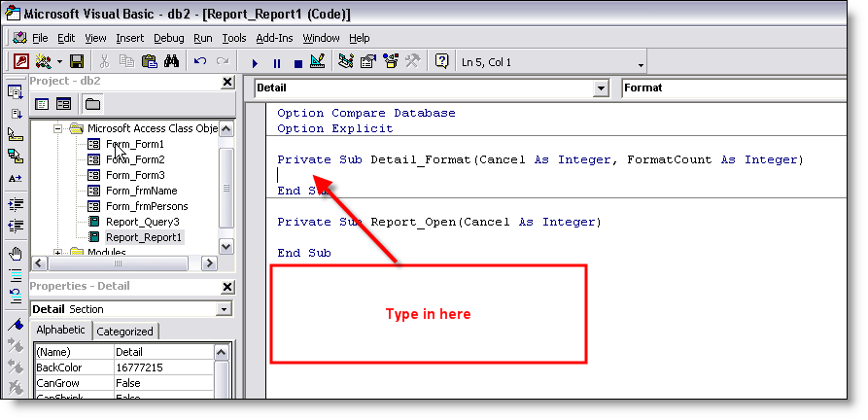Open the Tools menu
Viewport: 868px width, 420px height.
click(x=234, y=38)
